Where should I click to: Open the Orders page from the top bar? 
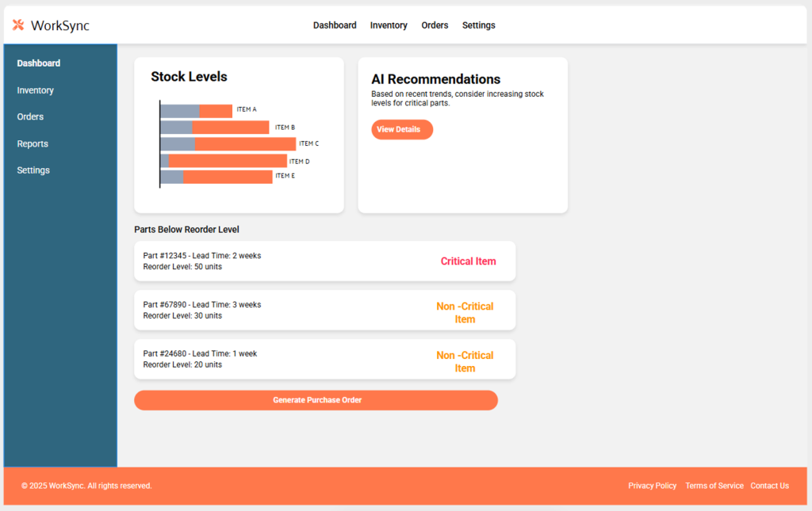tap(435, 25)
